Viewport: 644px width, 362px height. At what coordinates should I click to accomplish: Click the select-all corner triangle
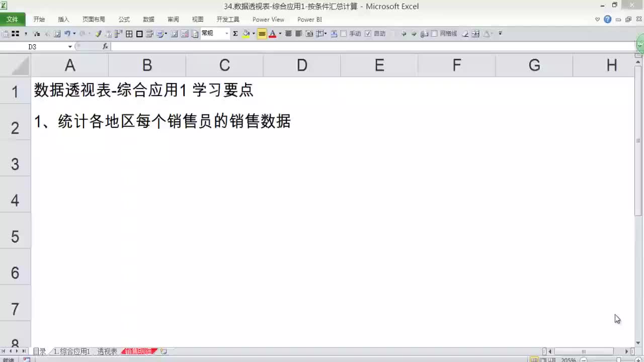(x=15, y=65)
